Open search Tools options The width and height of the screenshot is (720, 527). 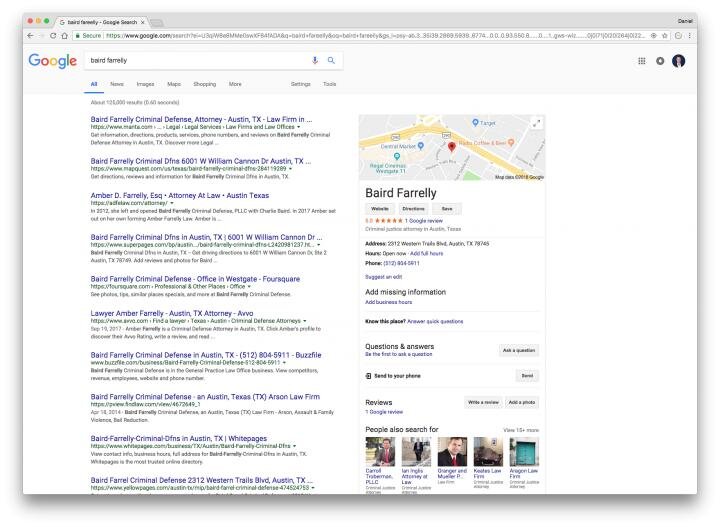(330, 84)
